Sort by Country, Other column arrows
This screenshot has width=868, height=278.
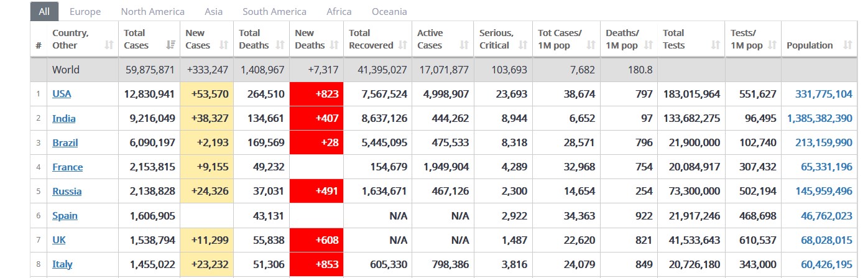click(109, 45)
